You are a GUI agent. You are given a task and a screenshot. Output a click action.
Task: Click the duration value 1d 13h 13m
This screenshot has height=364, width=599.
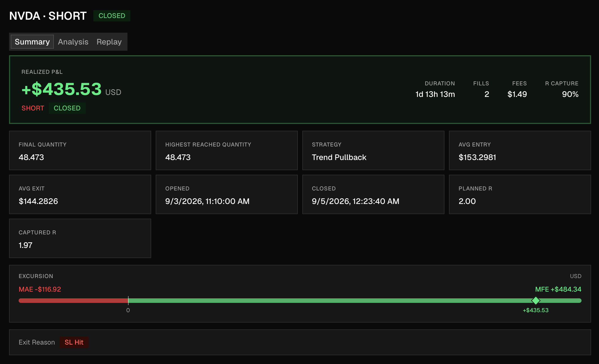click(x=435, y=94)
